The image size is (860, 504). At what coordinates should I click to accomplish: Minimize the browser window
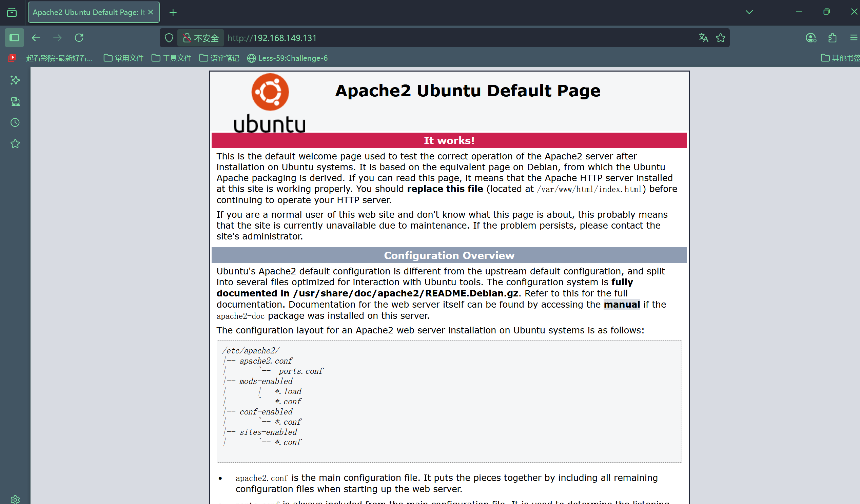(799, 12)
